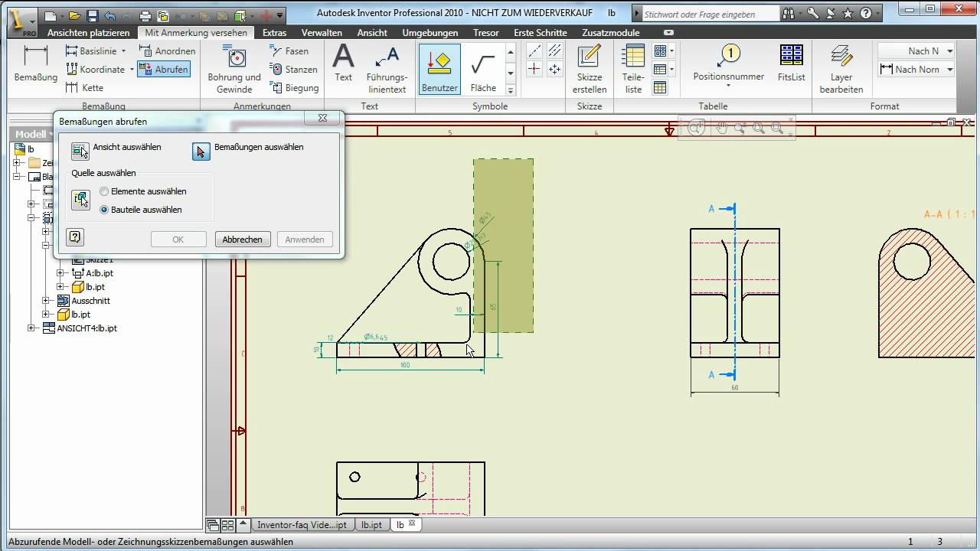Click the help question mark icon in title bar
This screenshot has height=551, width=980.
point(865,14)
